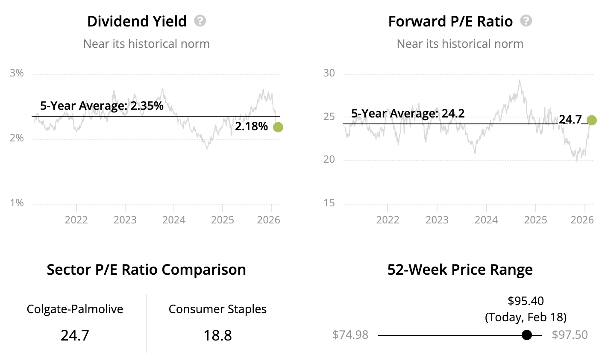
Task: Click the 3% gridline label on yield chart
Action: tap(17, 73)
